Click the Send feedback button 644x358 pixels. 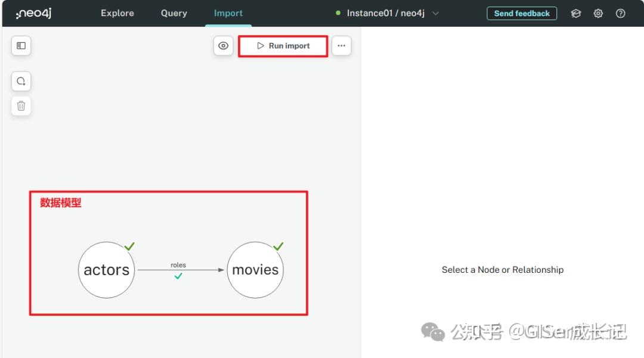(522, 13)
